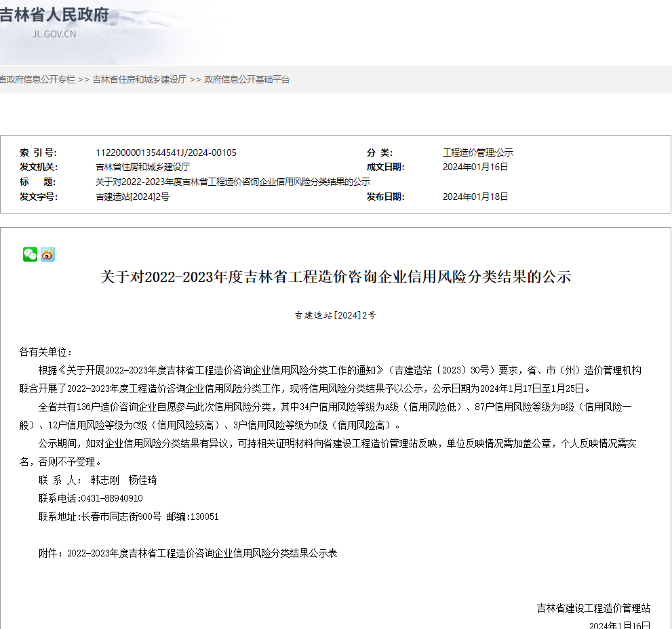Click centered document number under headline
The height and width of the screenshot is (629, 672).
coord(336,315)
